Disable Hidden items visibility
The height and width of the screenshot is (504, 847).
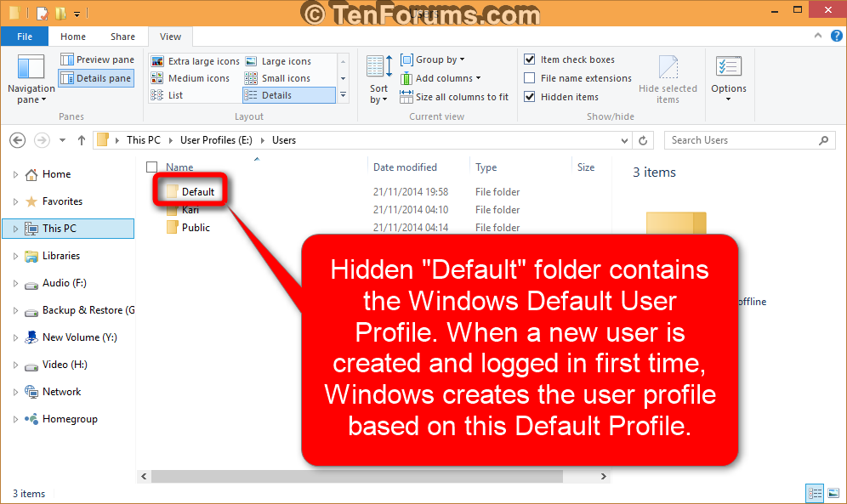click(531, 96)
